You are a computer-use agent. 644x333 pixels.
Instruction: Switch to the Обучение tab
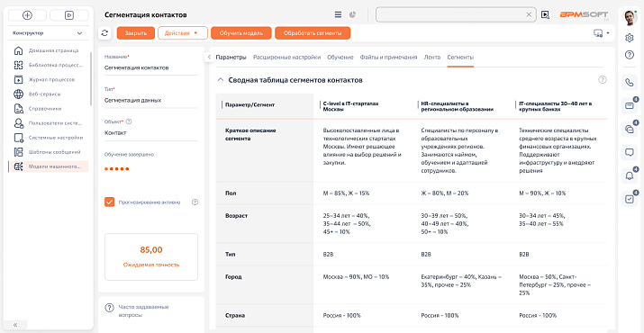tap(340, 58)
